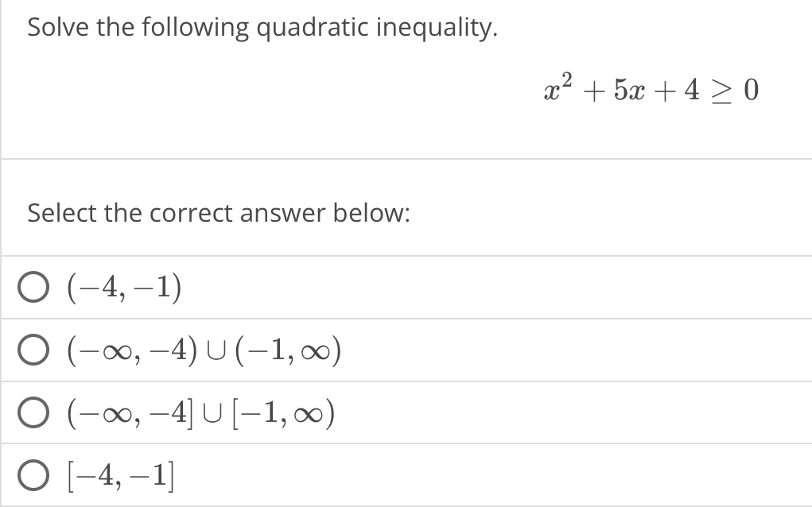The height and width of the screenshot is (507, 812).
Task: Click the question prompt text
Action: click(x=261, y=27)
